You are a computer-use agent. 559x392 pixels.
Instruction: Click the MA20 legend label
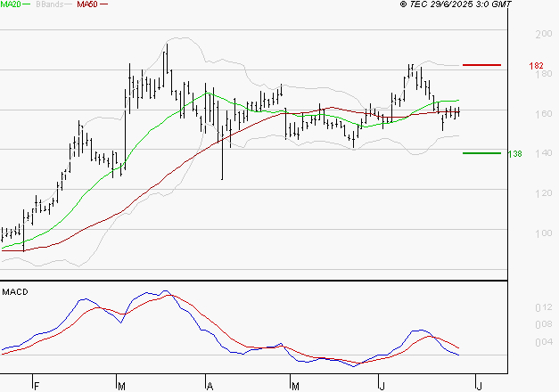tap(11, 4)
